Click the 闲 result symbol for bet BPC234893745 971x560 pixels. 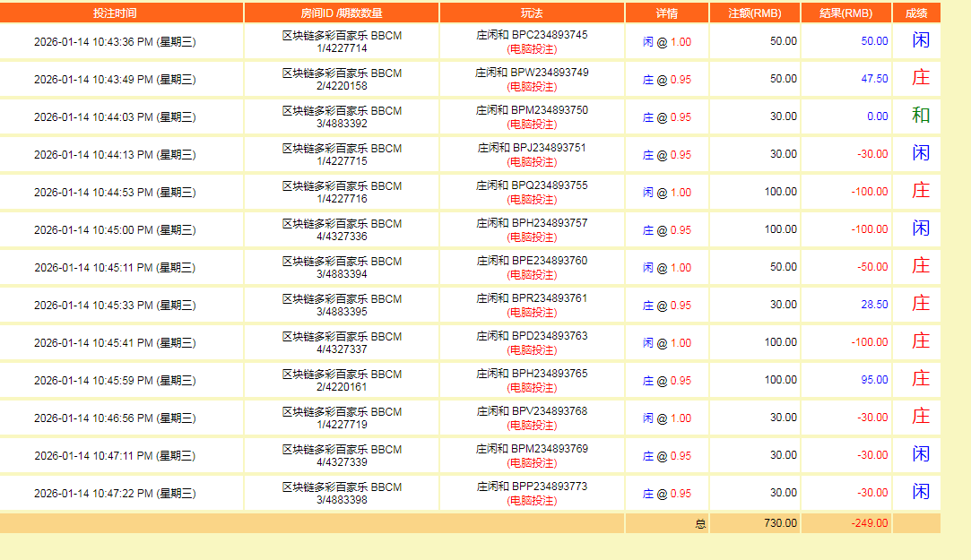click(x=920, y=40)
